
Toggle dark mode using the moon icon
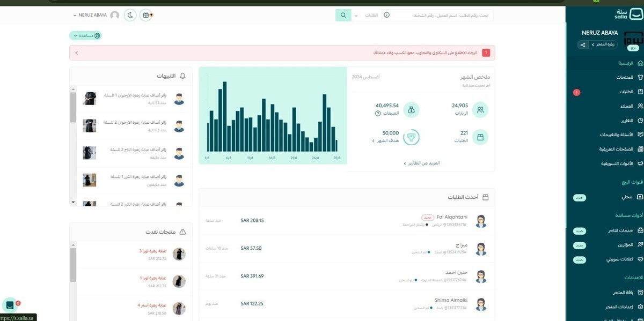pyautogui.click(x=130, y=15)
